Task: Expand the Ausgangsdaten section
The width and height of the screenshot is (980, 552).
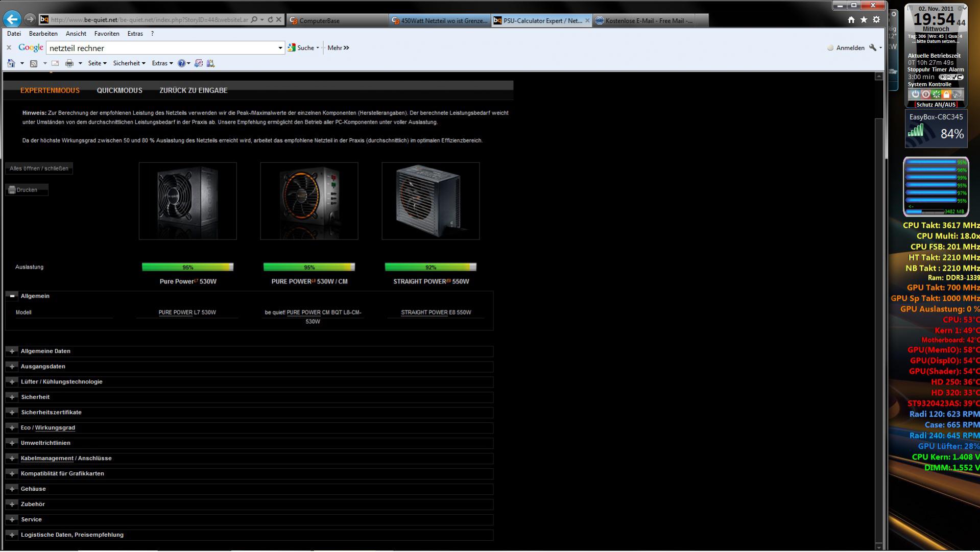Action: click(12, 367)
